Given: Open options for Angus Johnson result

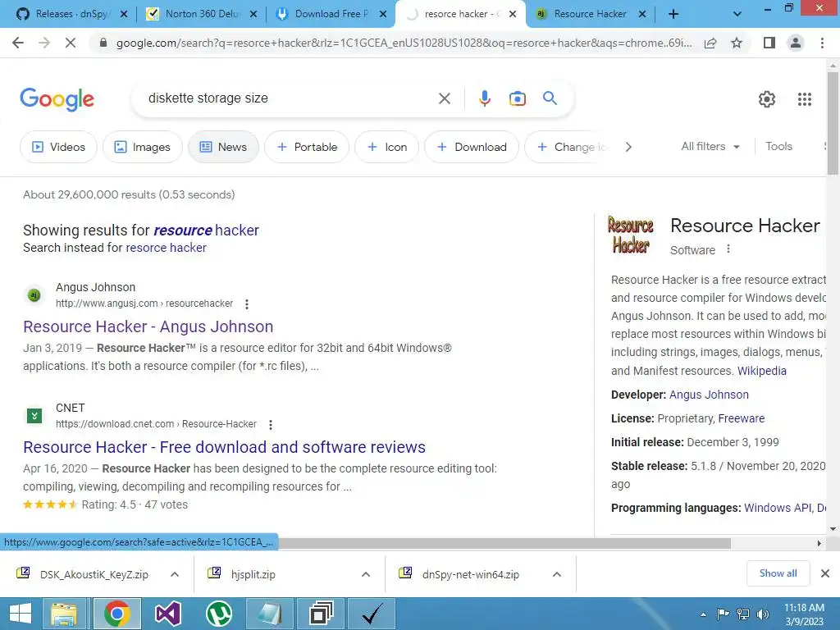Looking at the screenshot, I should pos(246,304).
